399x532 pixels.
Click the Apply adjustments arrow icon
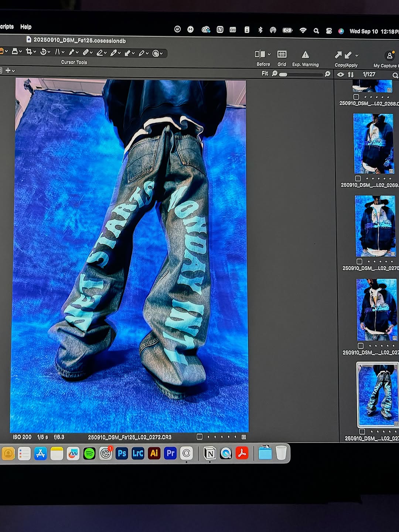[348, 55]
